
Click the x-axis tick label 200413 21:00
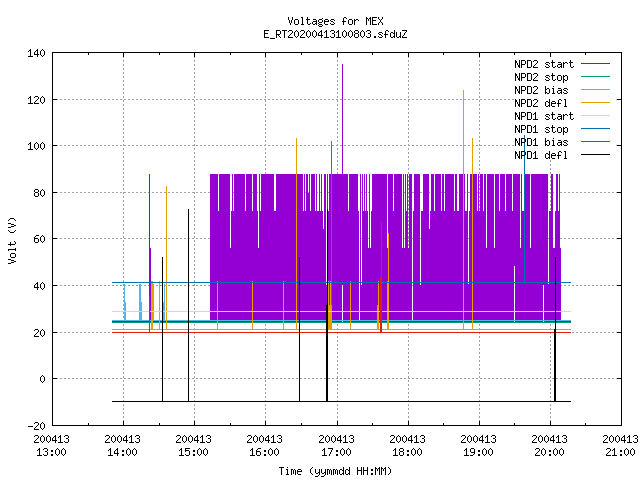coord(620,446)
